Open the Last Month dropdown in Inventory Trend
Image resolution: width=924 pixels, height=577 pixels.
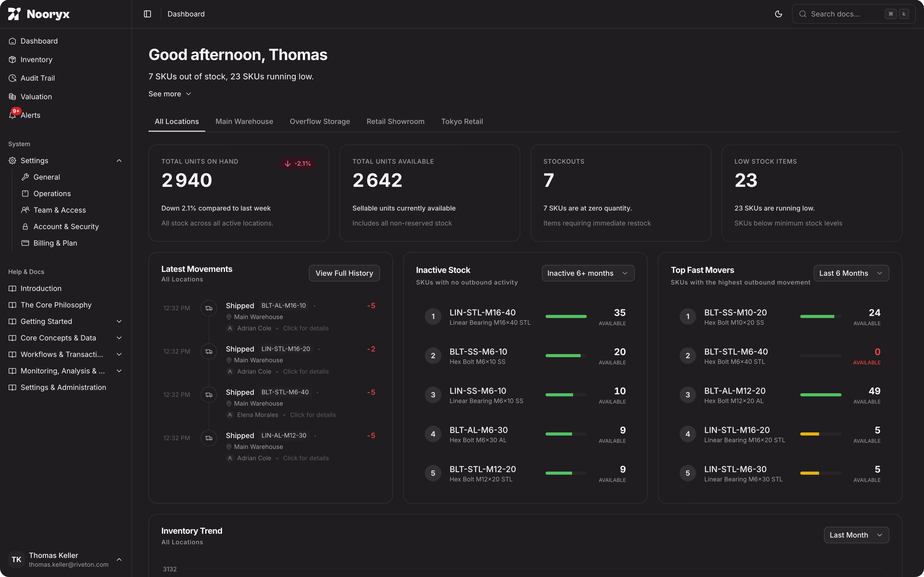pyautogui.click(x=856, y=535)
